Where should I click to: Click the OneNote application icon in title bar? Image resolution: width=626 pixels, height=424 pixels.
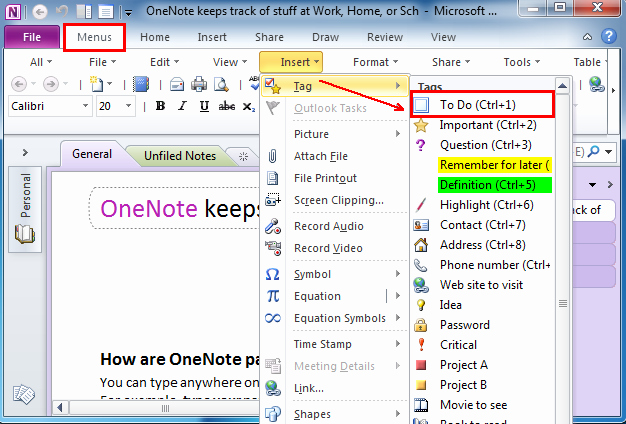(x=13, y=12)
